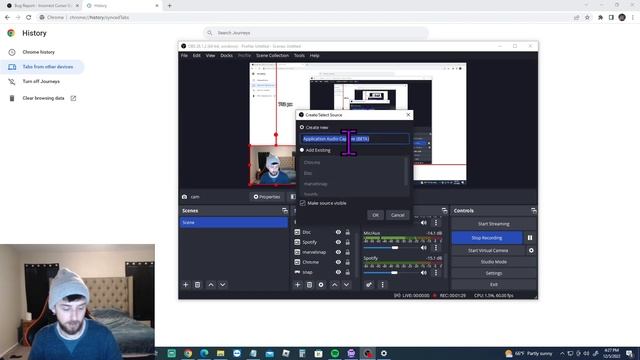
Task: Pop out the Scenes dock
Action: pos(284,211)
